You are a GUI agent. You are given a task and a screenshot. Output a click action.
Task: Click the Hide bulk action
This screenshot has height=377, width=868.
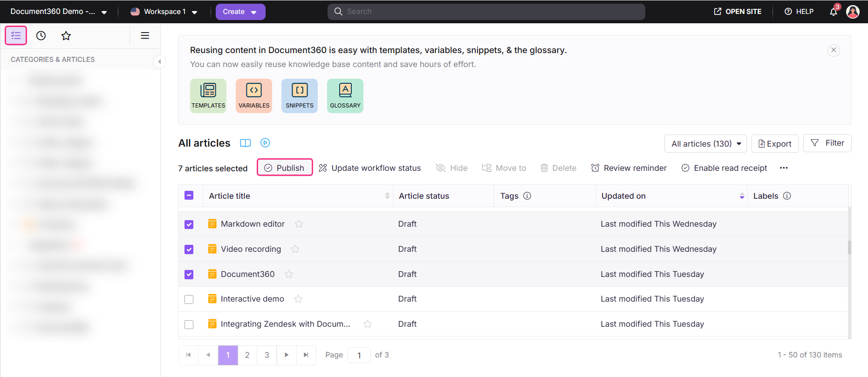[x=451, y=168]
